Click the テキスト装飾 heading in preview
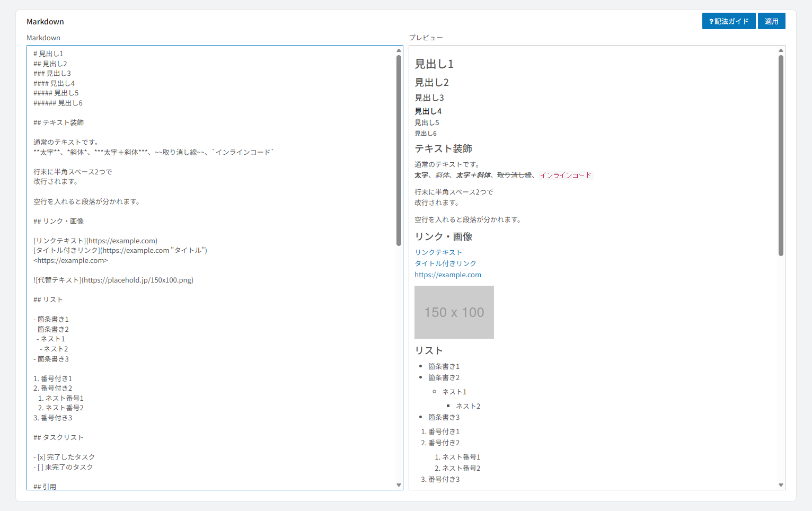The image size is (812, 511). [443, 149]
